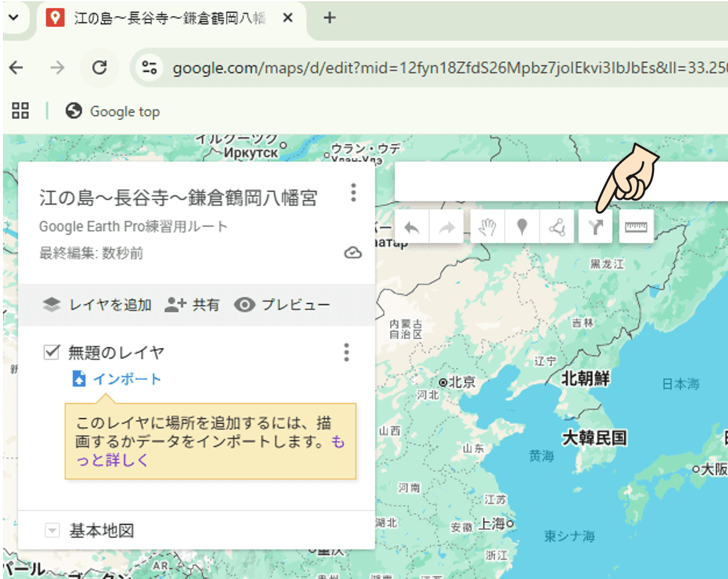Screen dimensions: 728x579
Task: Click the cloud saved status icon
Action: 353,253
